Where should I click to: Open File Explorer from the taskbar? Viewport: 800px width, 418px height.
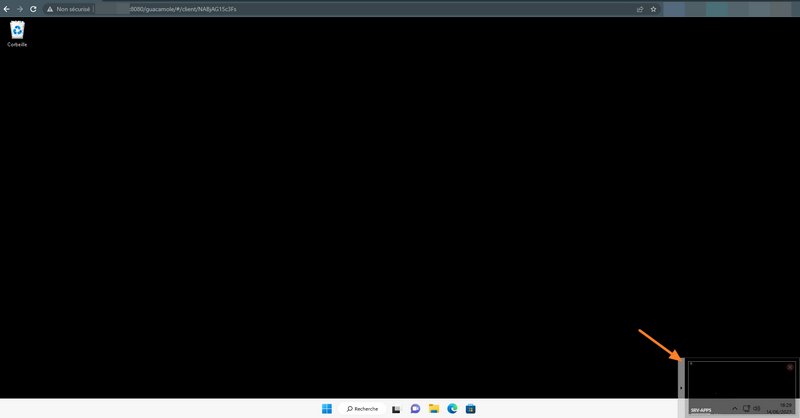pos(434,408)
